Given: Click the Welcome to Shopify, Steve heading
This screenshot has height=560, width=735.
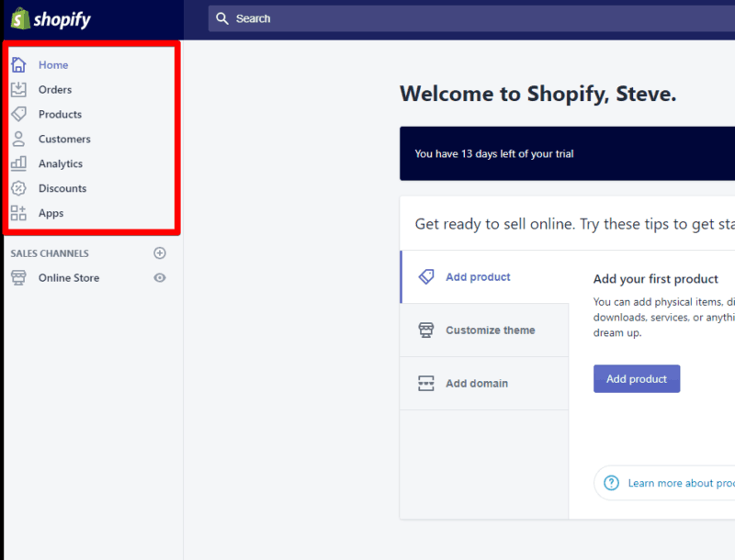Looking at the screenshot, I should click(x=538, y=94).
